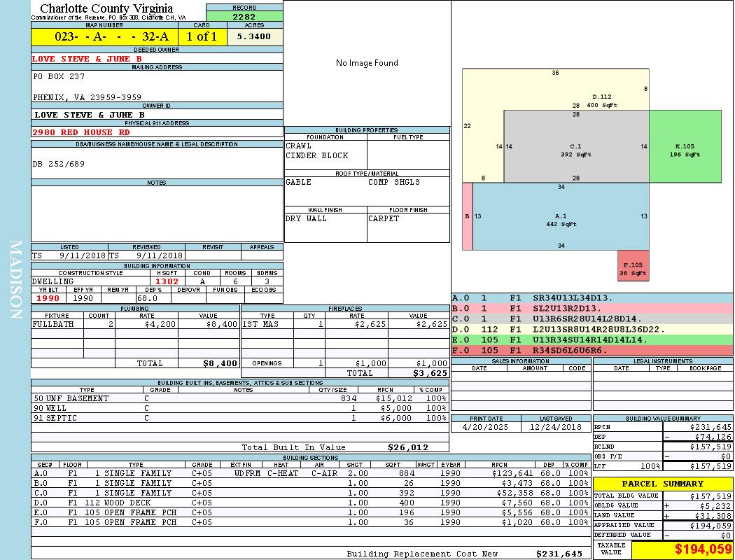Click the blue A.1 442 SqFt sketch area
The image size is (735, 560).
tap(561, 216)
